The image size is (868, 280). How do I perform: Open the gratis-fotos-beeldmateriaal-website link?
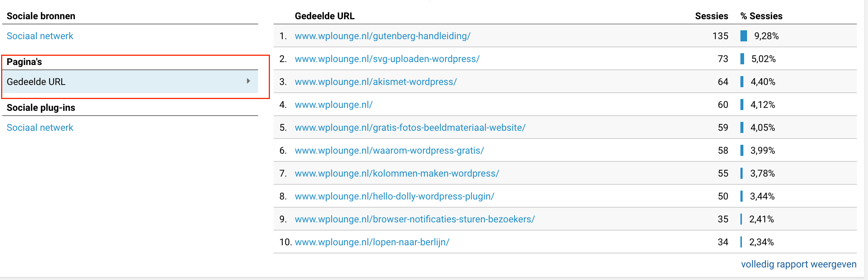[410, 127]
